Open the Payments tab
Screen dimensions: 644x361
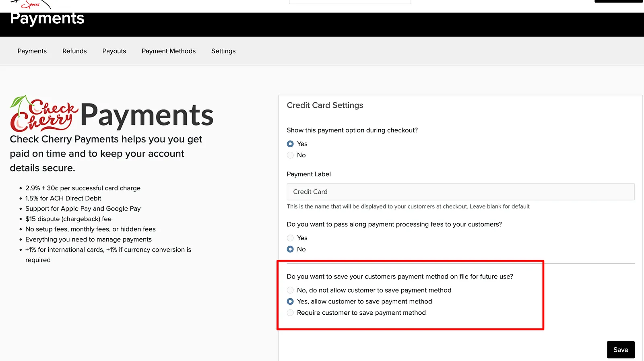[32, 51]
